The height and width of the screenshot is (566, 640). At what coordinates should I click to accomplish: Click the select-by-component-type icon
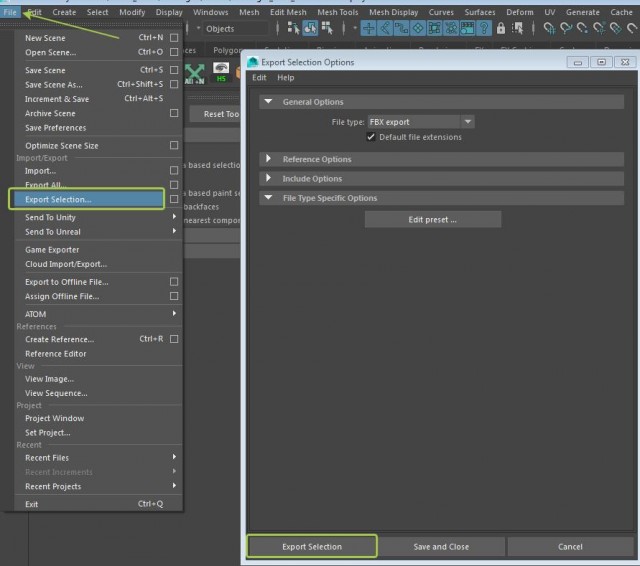click(x=327, y=29)
